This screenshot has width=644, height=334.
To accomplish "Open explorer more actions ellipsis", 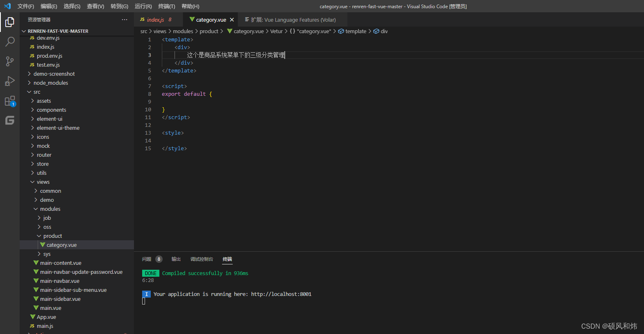I will (125, 20).
